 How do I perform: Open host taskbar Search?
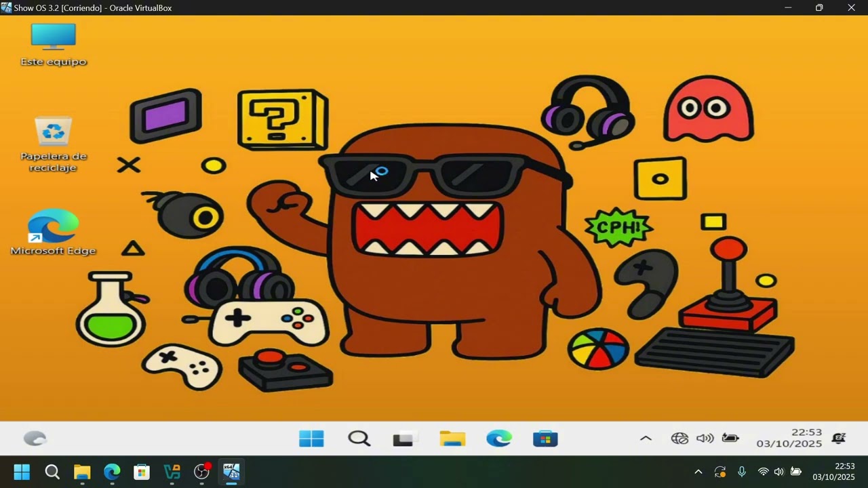click(x=52, y=472)
